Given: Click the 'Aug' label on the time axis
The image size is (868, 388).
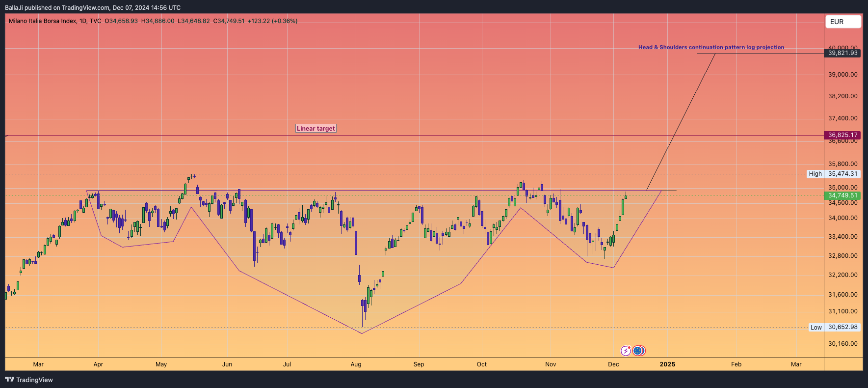Looking at the screenshot, I should click(x=356, y=364).
